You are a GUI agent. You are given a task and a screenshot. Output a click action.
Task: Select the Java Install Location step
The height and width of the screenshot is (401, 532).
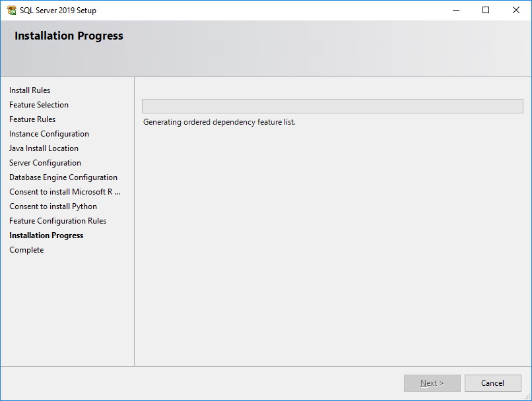(x=44, y=148)
